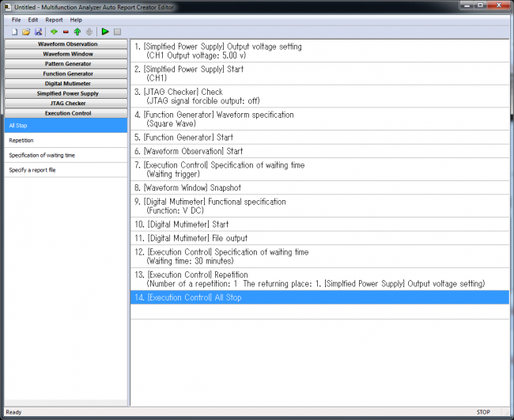Expand the Waveform Observation section
The image size is (514, 420).
coord(65,44)
